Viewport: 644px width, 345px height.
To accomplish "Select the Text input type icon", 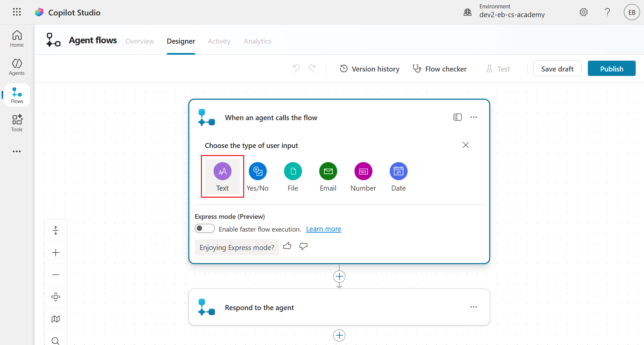I will 222,171.
